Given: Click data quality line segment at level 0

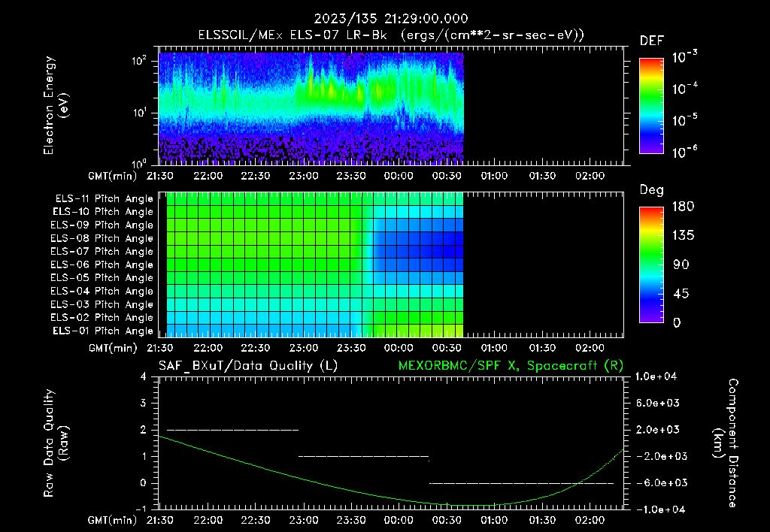Looking at the screenshot, I should tap(522, 483).
